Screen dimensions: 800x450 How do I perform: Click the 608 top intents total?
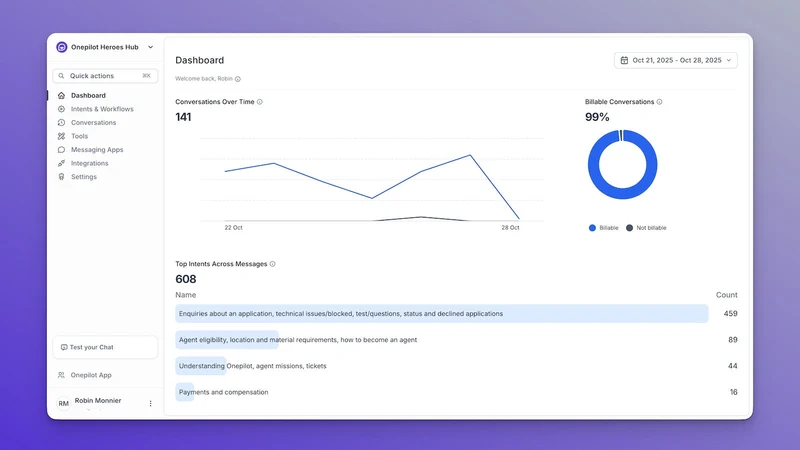(186, 279)
